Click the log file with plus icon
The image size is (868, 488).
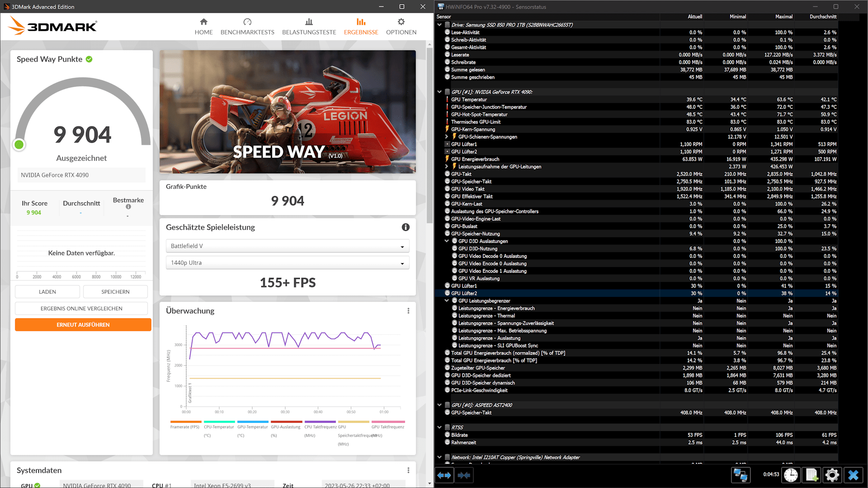(811, 475)
